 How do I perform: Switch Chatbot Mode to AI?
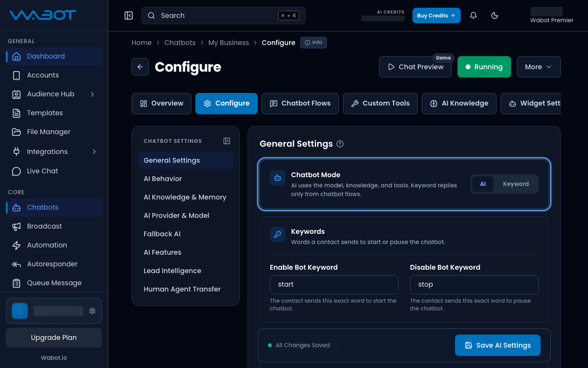click(483, 184)
